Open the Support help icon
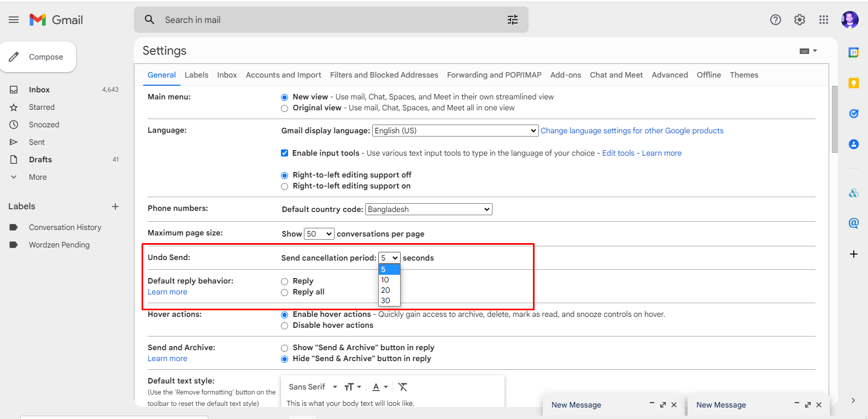Screen dimensions: 868x419 (775, 20)
